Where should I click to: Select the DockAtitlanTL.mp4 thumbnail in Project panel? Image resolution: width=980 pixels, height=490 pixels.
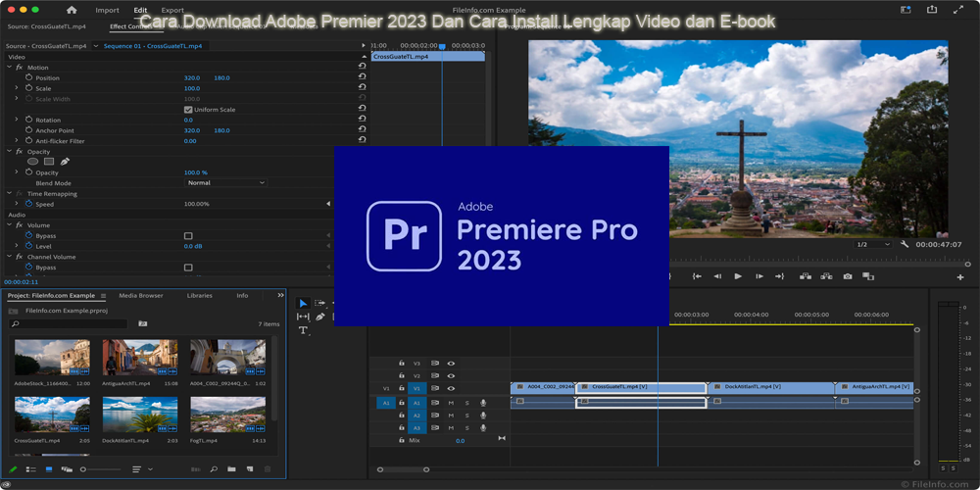(x=140, y=415)
